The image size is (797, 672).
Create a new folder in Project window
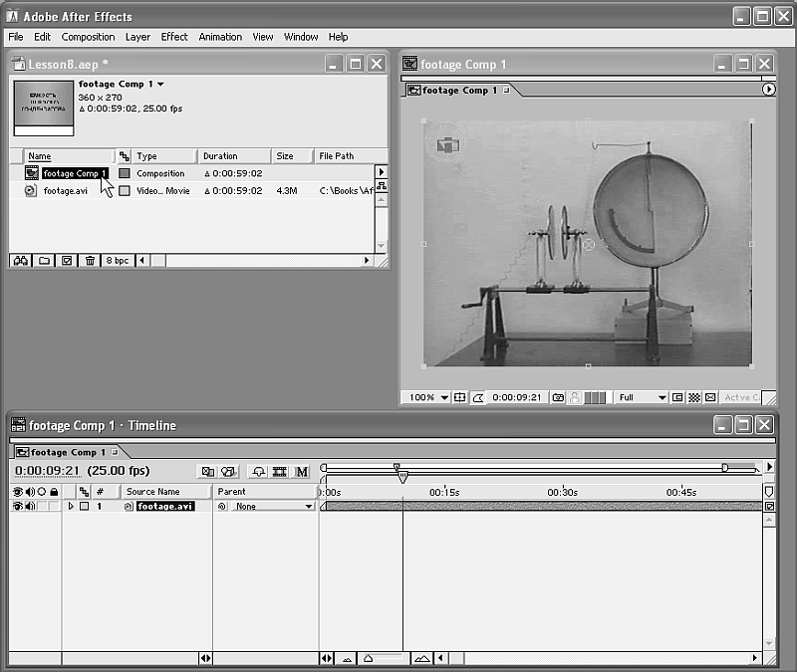pyautogui.click(x=44, y=261)
